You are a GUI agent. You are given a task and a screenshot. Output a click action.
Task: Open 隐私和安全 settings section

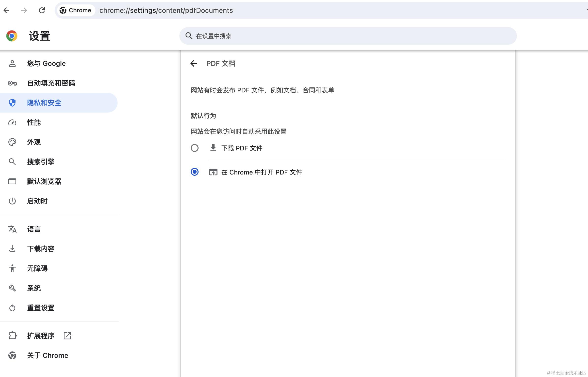44,103
